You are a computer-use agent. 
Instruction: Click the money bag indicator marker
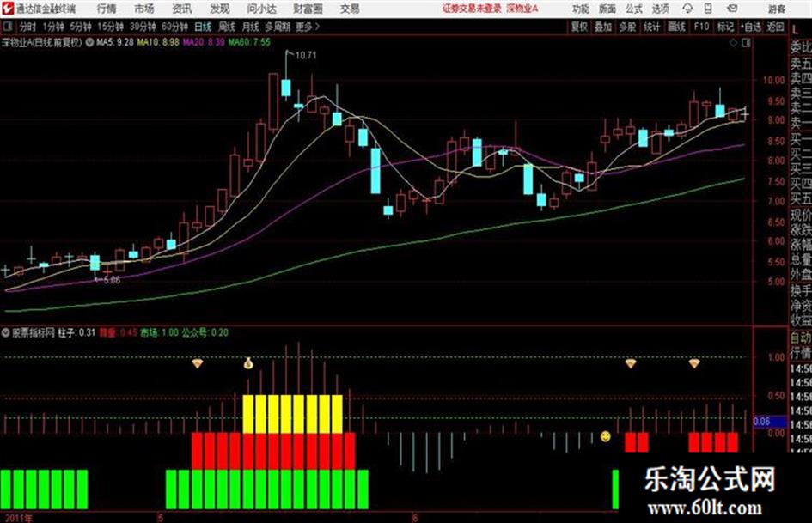click(x=248, y=363)
